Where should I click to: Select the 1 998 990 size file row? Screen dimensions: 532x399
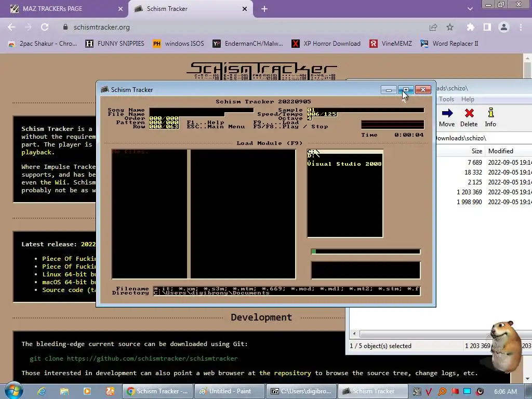tap(484, 202)
